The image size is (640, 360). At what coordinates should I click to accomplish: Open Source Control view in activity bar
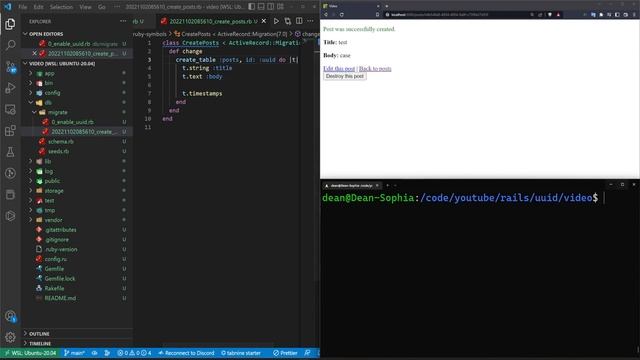click(10, 67)
